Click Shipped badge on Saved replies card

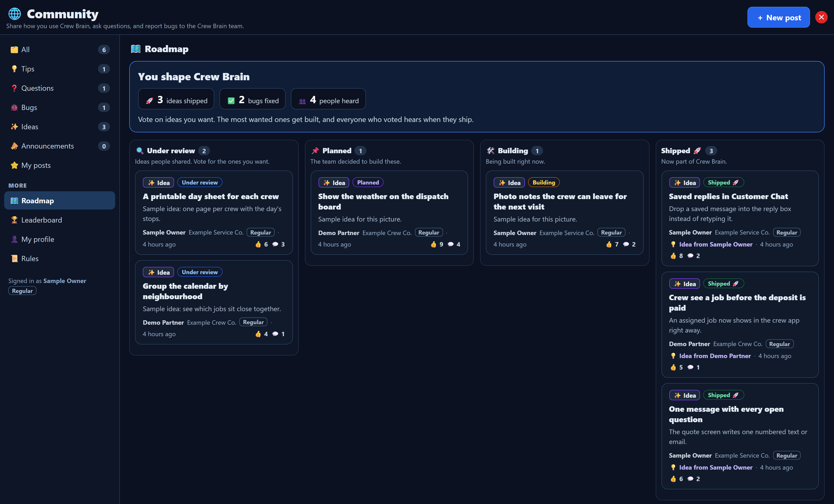(723, 182)
